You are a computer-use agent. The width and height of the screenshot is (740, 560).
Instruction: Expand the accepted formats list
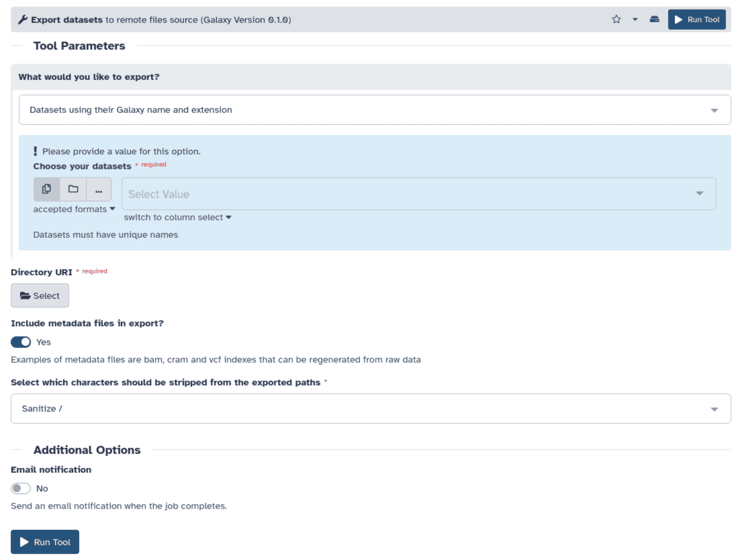coord(74,209)
